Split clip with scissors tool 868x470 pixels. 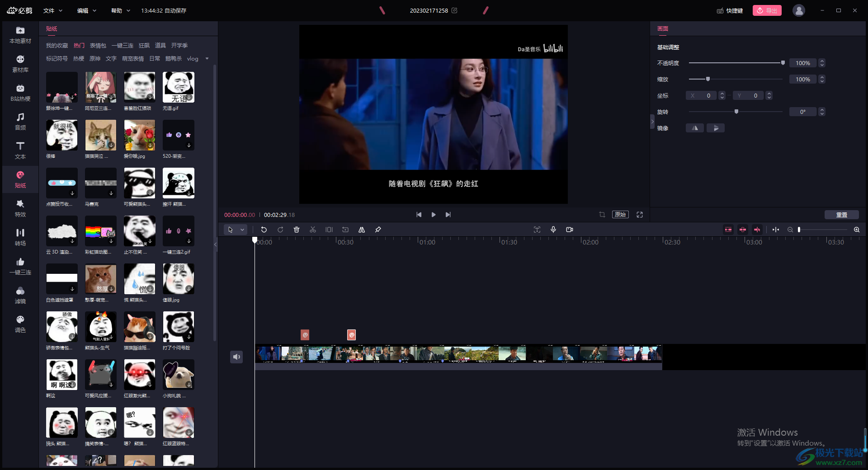pyautogui.click(x=313, y=230)
